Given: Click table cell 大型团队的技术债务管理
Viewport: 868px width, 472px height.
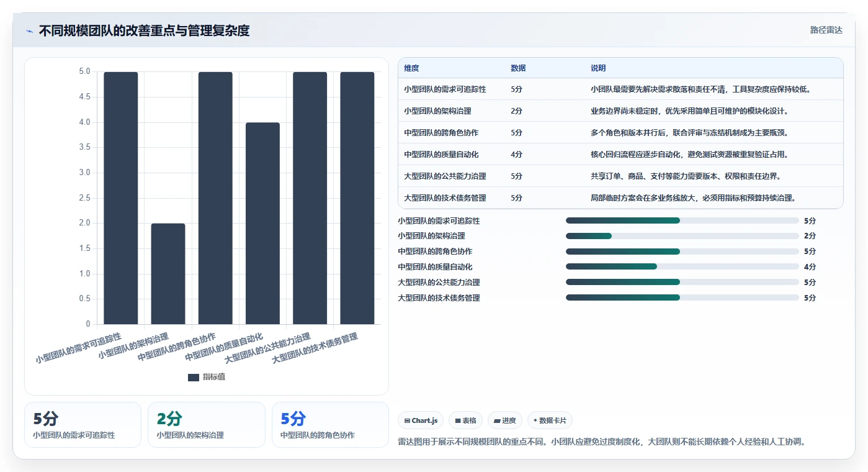Looking at the screenshot, I should [445, 198].
